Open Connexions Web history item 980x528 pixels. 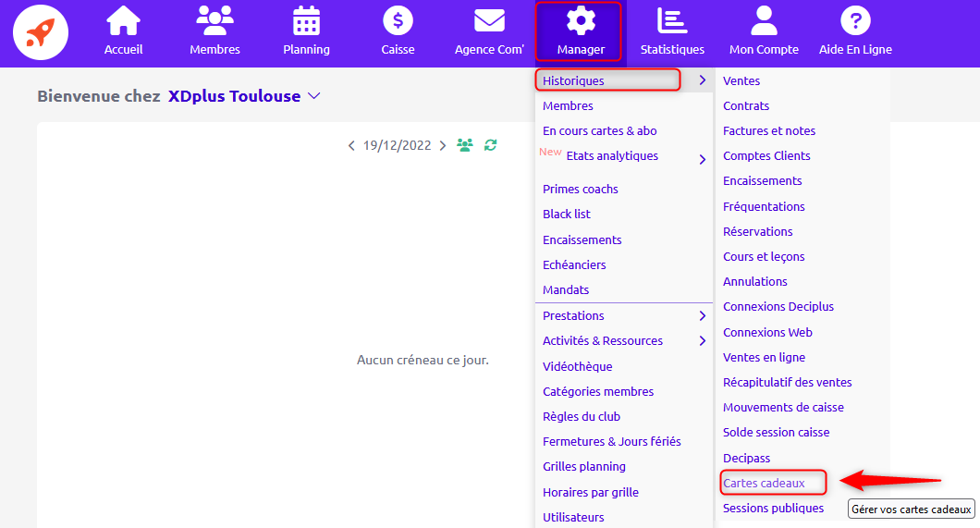pos(767,332)
